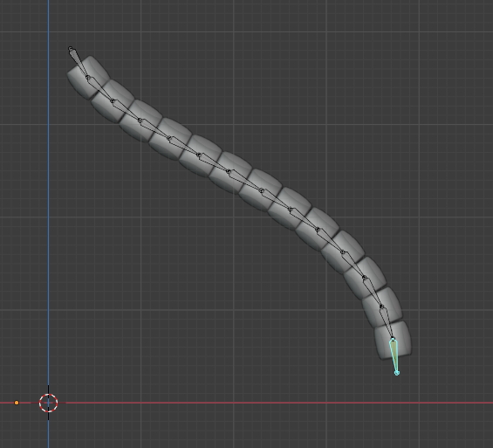Select the orange object origin dot
Screen dimensions: 493x448
pyautogui.click(x=17, y=403)
